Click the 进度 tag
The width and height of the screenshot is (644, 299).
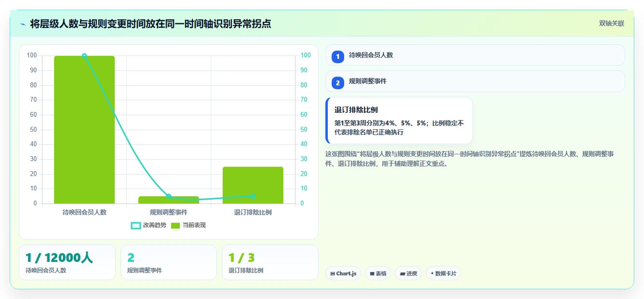408,273
